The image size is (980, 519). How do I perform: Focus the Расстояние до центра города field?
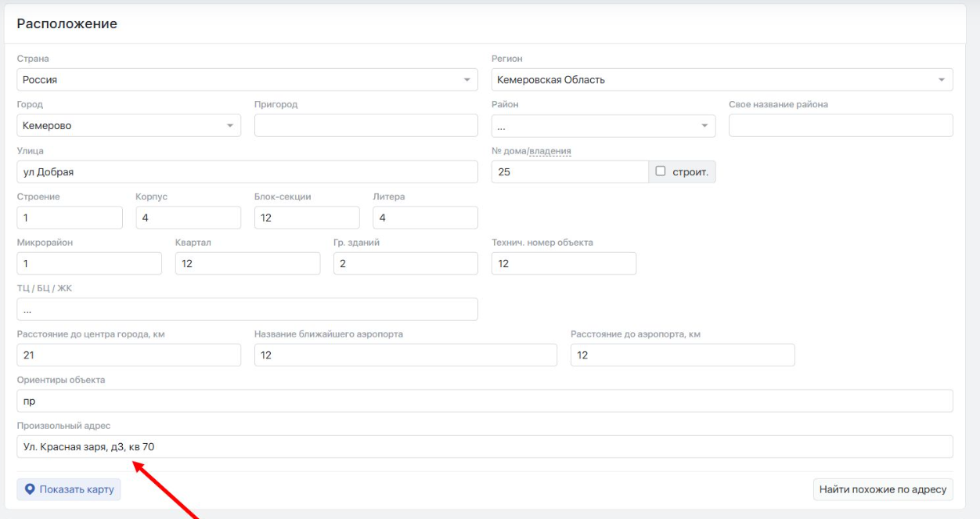(x=128, y=355)
